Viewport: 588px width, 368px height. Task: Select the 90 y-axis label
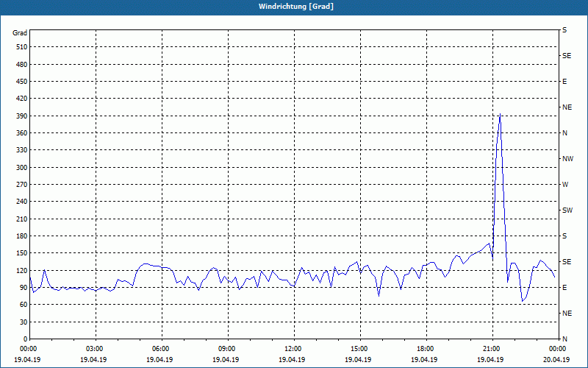click(24, 288)
